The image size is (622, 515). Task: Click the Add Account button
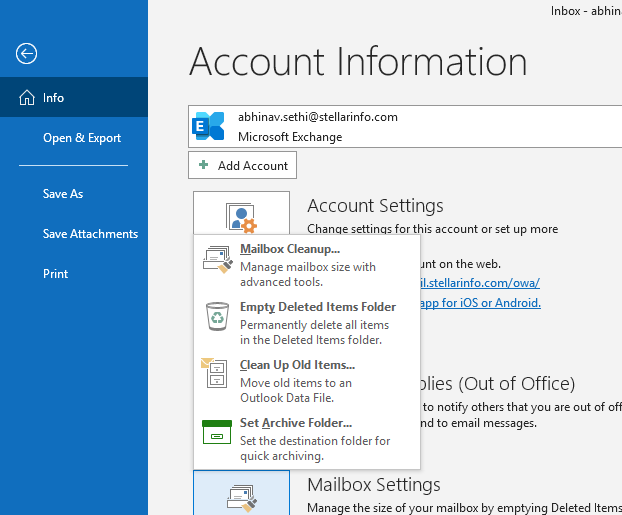tap(242, 165)
